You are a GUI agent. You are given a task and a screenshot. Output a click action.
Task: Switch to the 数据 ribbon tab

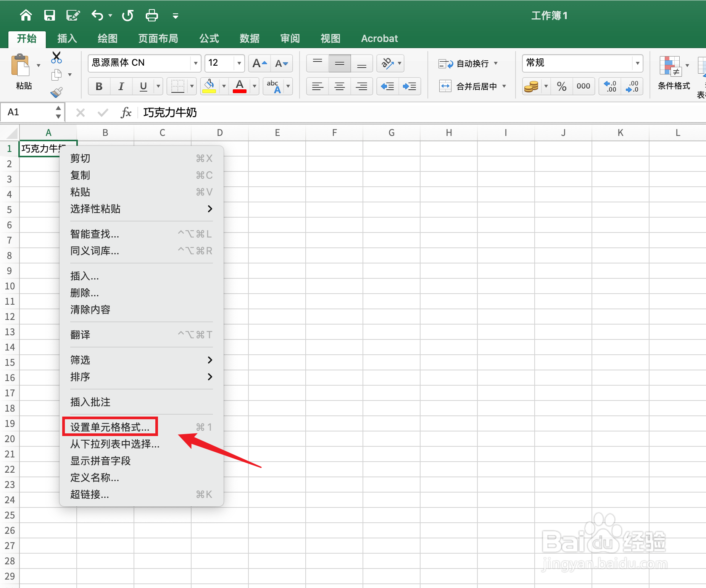click(x=249, y=38)
